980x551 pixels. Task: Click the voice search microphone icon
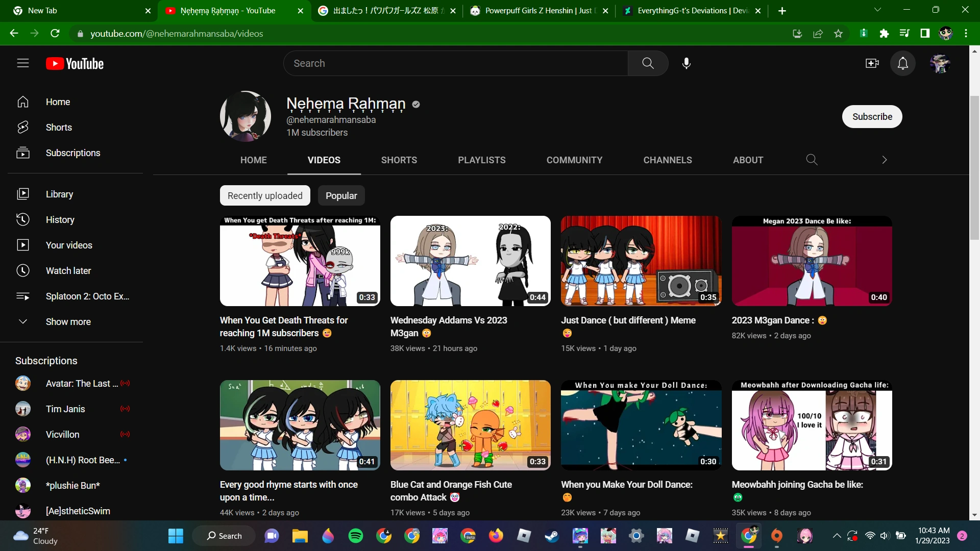687,63
